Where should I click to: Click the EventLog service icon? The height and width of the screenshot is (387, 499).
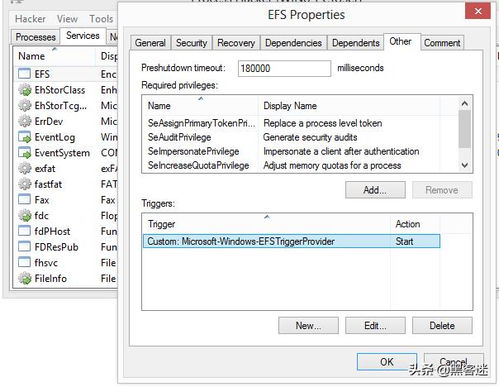click(x=25, y=137)
